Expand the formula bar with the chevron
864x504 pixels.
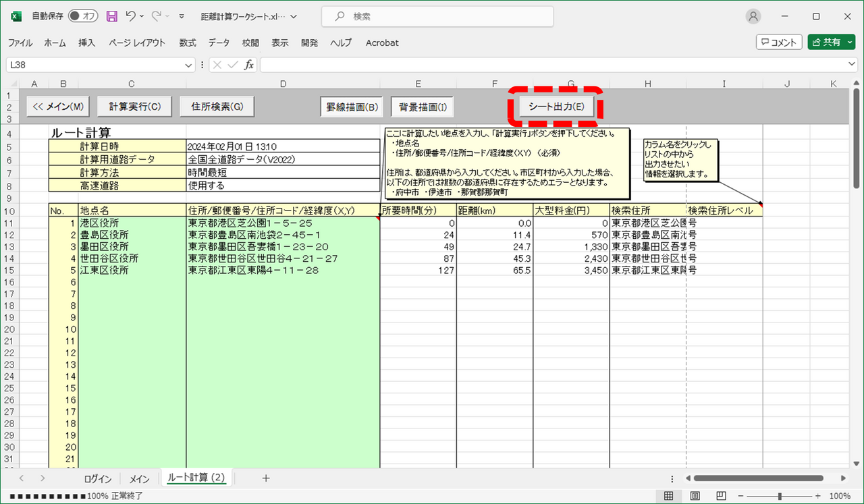(852, 64)
